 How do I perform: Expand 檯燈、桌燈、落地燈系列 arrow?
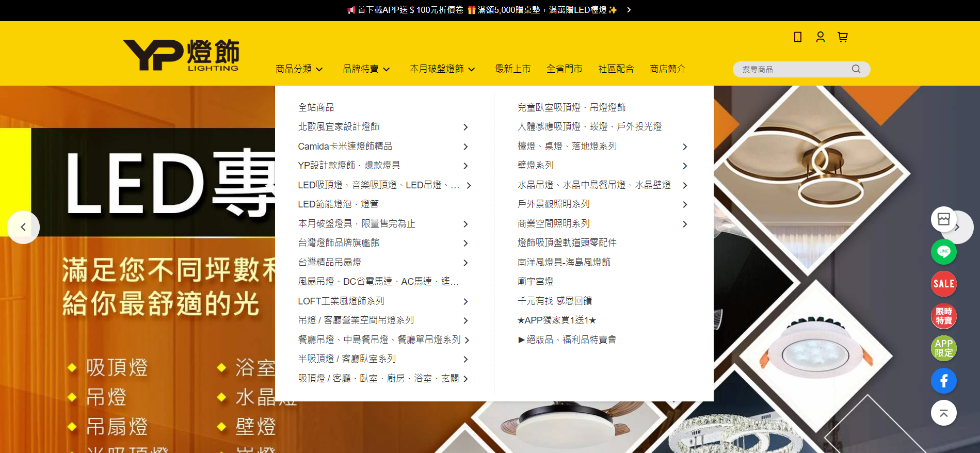tap(685, 147)
